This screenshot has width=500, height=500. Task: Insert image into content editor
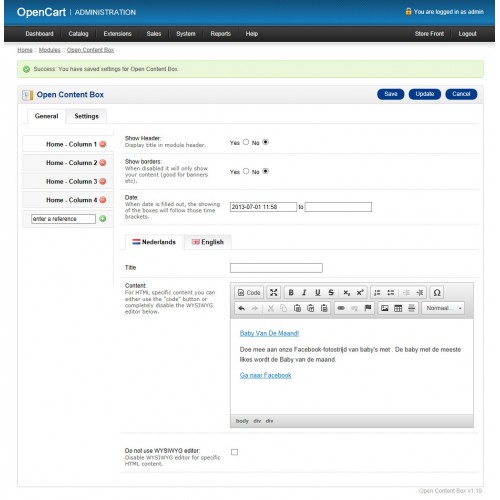[x=385, y=308]
